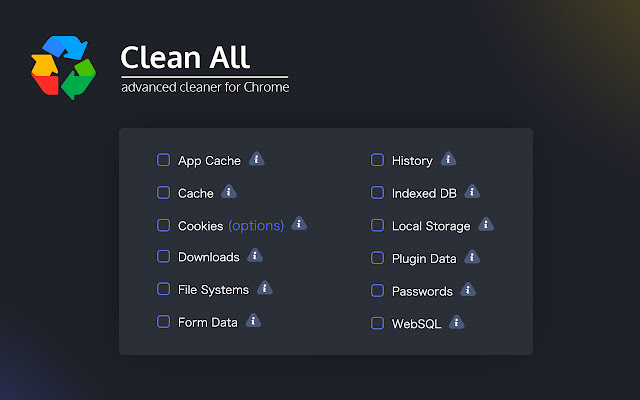
Task: Enable the App Cache checkbox
Action: click(x=163, y=160)
